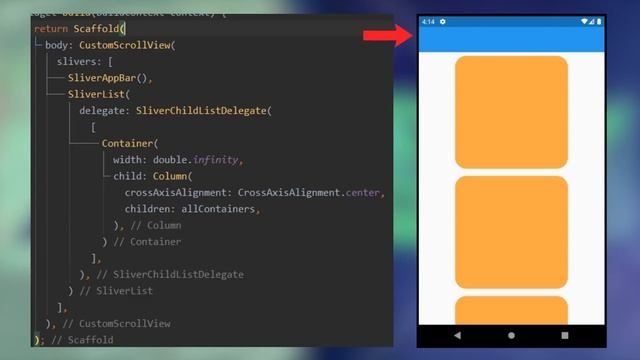Click the '// CustomScrollView' closing comment
The height and width of the screenshot is (360, 640).
(117, 323)
